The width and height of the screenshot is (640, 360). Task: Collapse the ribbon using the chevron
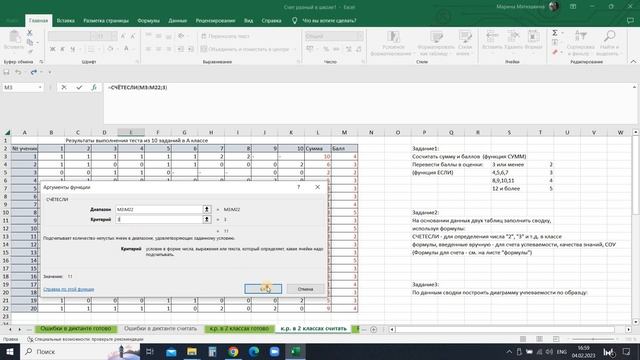(633, 62)
